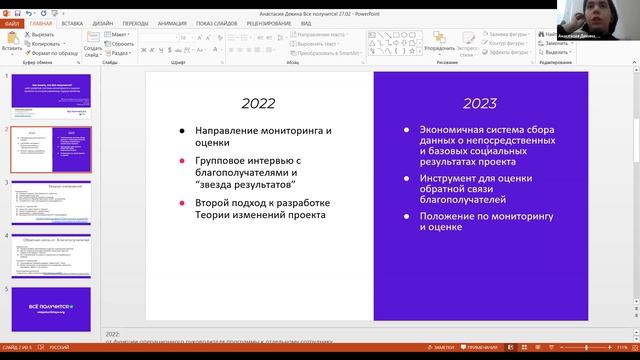This screenshot has width=640, height=360.
Task: Toggle text shadow (S) formatting
Action: pyautogui.click(x=169, y=50)
